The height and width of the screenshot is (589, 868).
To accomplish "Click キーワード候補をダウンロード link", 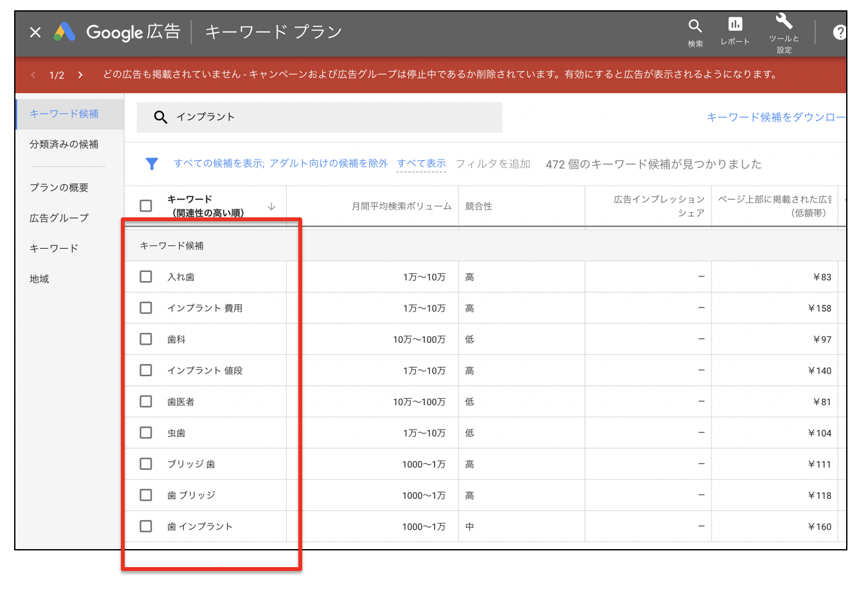I will (x=775, y=117).
